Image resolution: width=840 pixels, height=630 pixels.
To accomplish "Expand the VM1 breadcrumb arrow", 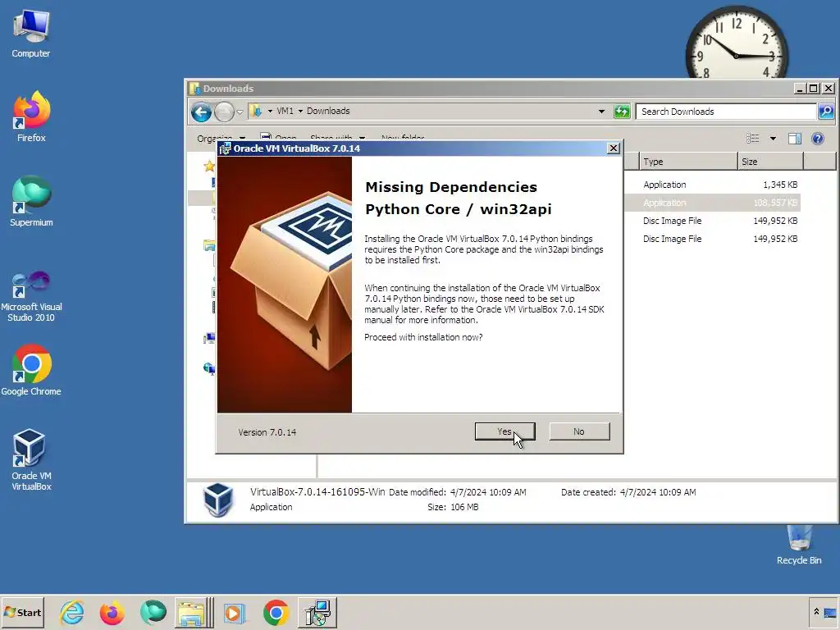I will tap(270, 111).
